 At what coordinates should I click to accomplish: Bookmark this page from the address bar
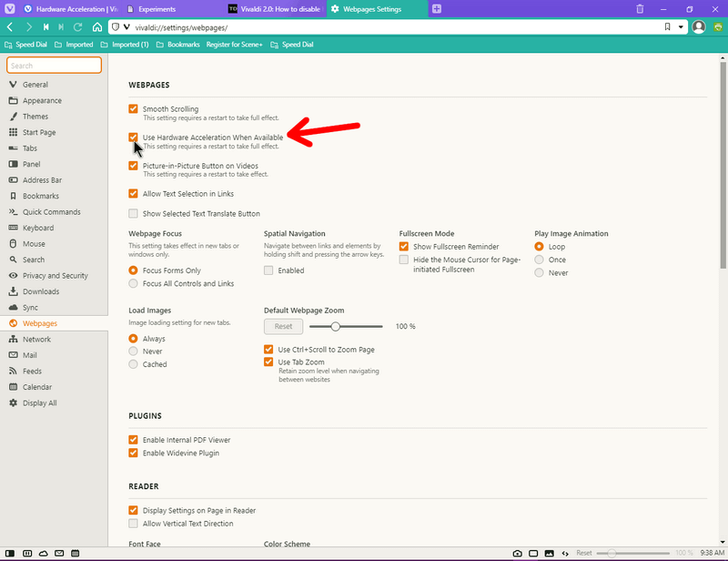667,27
